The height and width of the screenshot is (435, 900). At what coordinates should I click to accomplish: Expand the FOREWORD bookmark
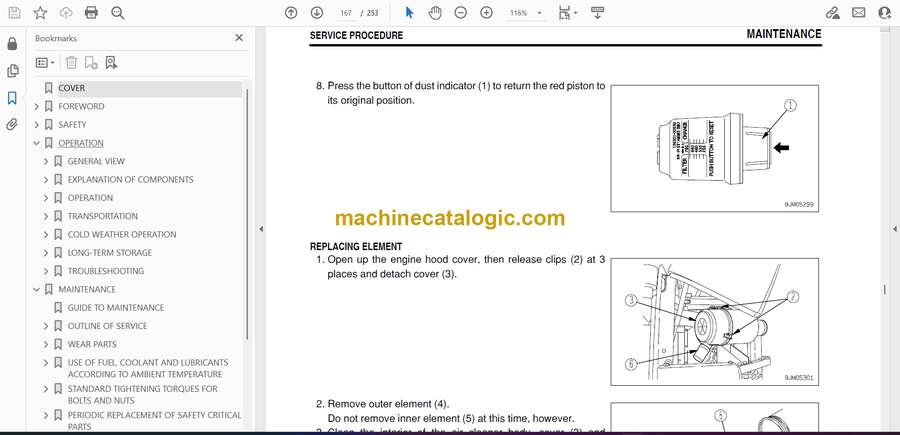coord(37,107)
